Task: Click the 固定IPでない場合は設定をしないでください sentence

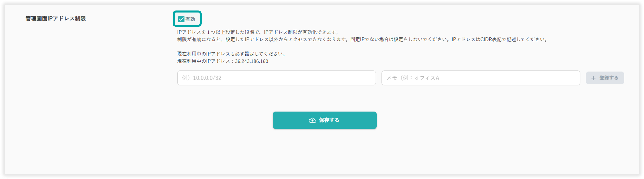Action: (400, 39)
